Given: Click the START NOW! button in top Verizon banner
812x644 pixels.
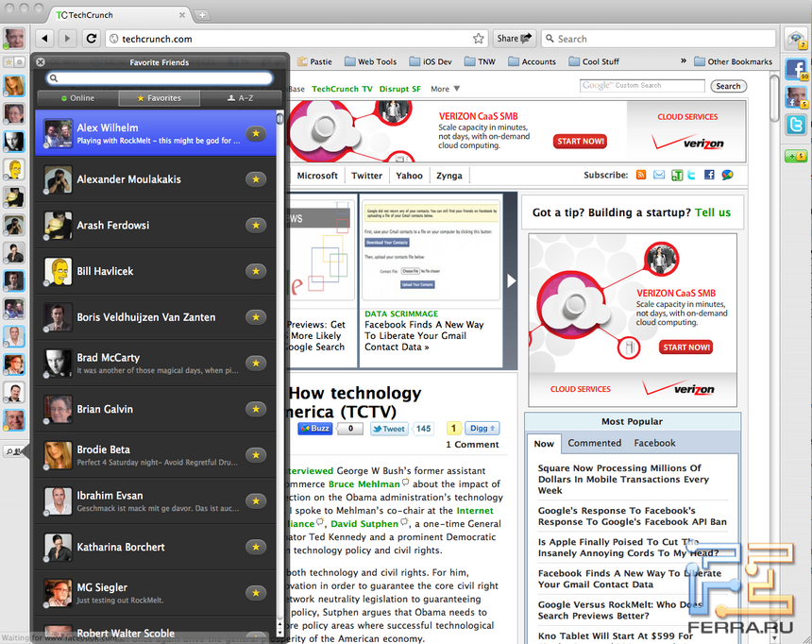Looking at the screenshot, I should (x=580, y=142).
